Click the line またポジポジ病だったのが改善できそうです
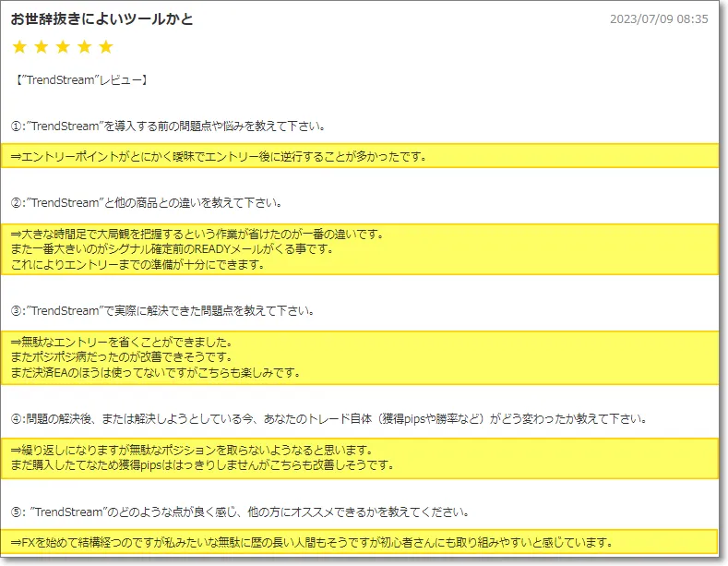The width and height of the screenshot is (728, 566). click(x=122, y=357)
